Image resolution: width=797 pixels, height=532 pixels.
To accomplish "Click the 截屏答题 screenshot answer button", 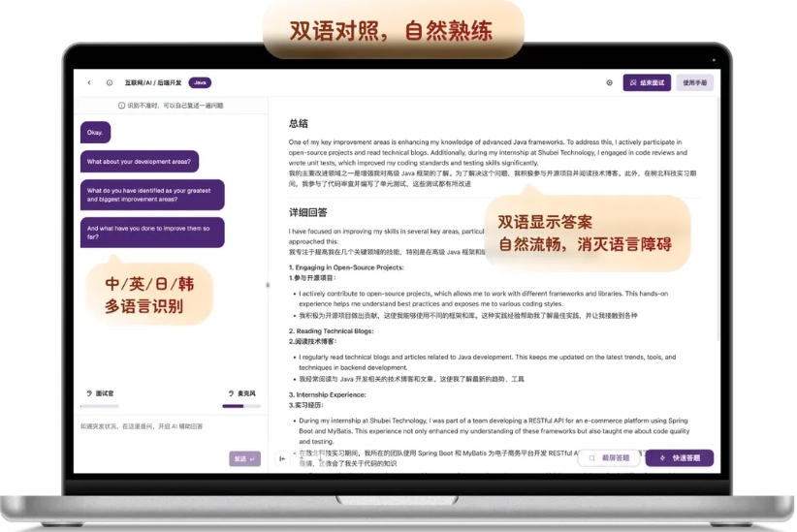I will pos(609,457).
